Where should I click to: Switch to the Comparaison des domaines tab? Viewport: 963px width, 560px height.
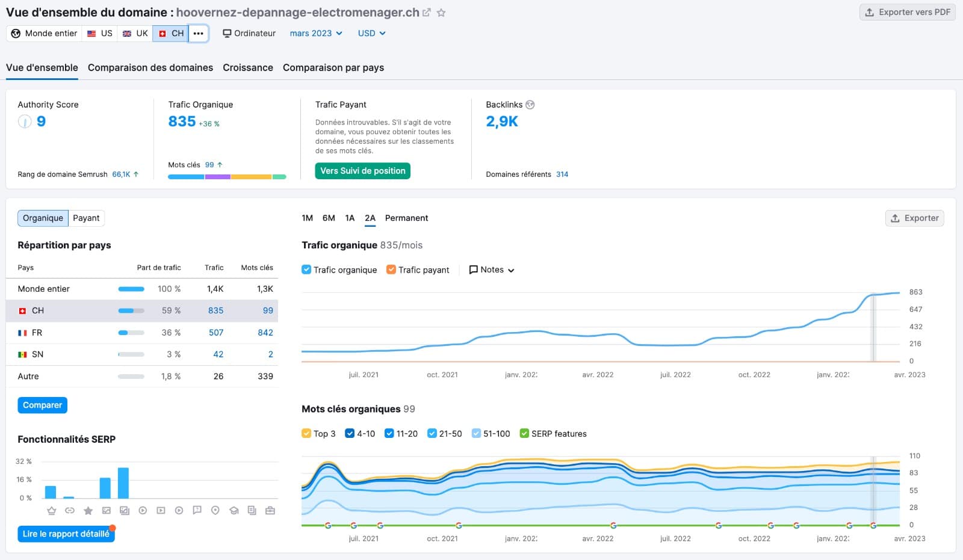coord(150,68)
